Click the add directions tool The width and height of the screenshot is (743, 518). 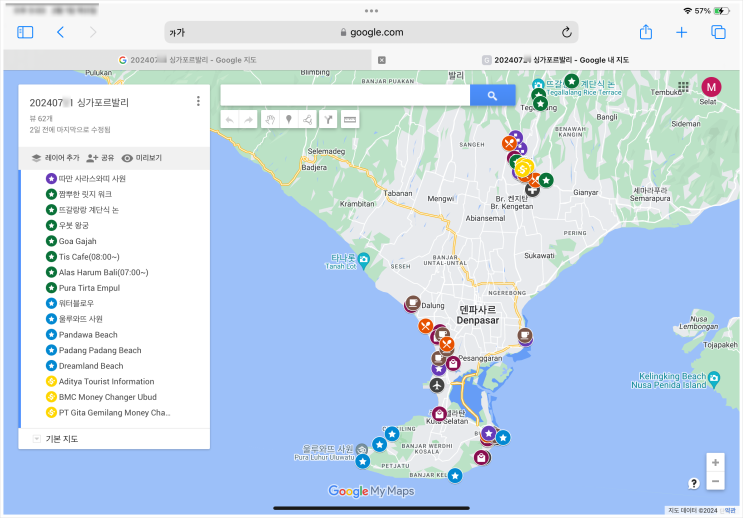pyautogui.click(x=328, y=120)
